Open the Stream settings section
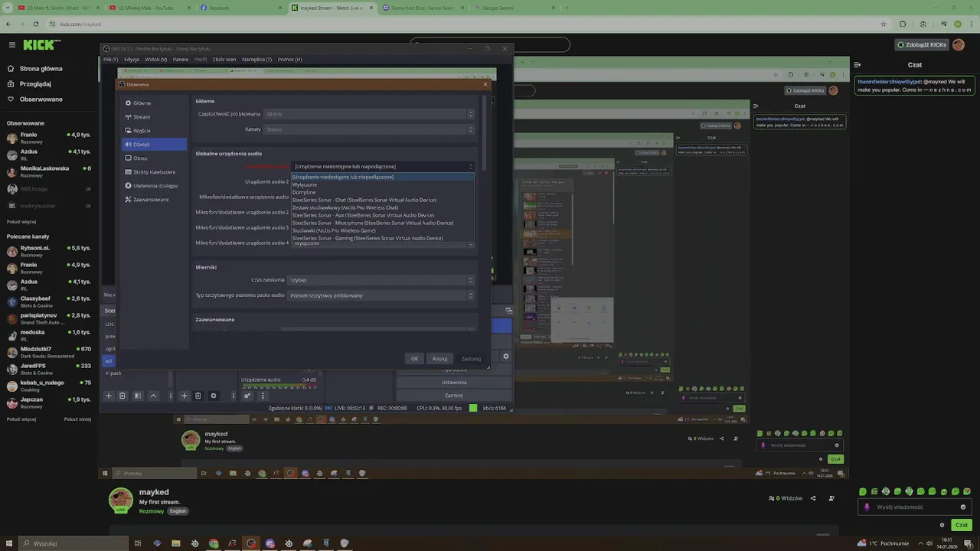This screenshot has width=980, height=551. 154,116
